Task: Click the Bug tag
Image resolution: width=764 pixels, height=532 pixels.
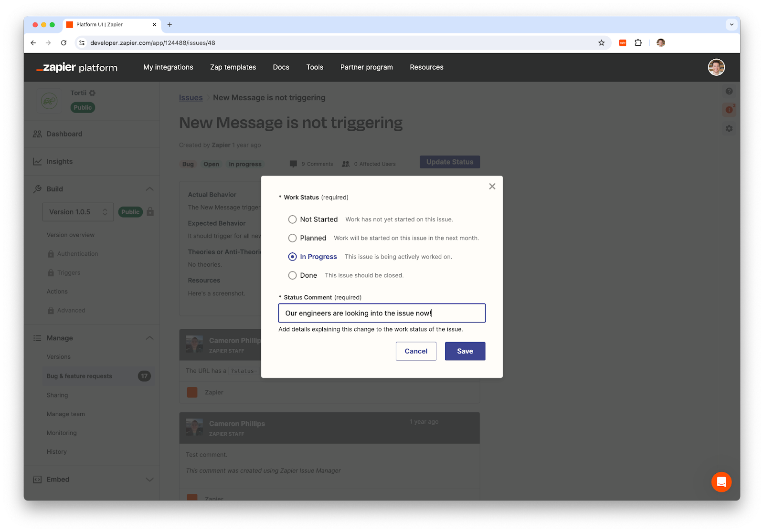Action: tap(188, 164)
